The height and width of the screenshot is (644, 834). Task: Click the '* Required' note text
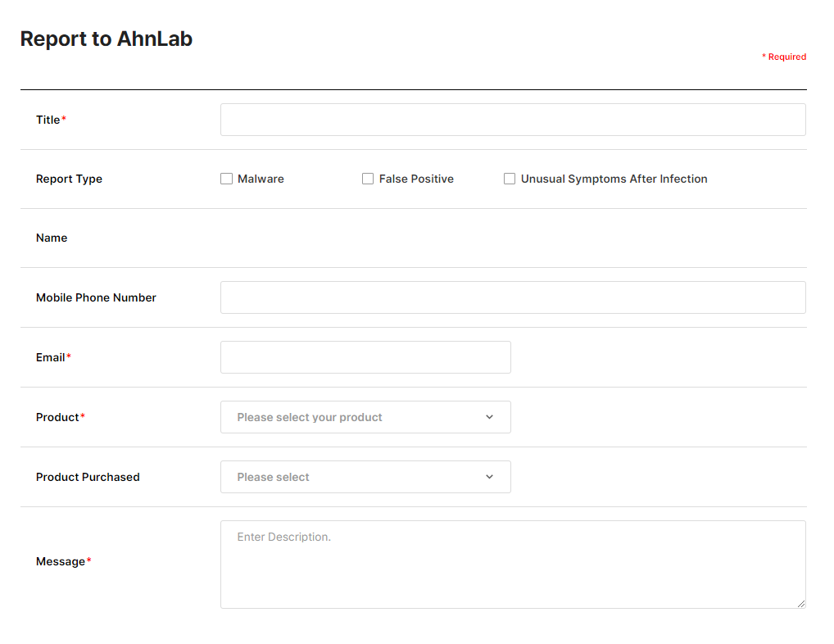(x=784, y=57)
